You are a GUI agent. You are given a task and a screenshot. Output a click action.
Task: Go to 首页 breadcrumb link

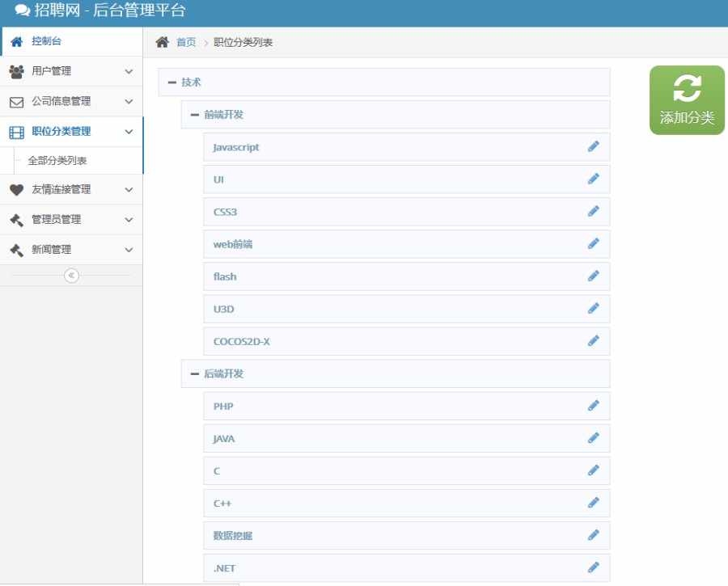pyautogui.click(x=186, y=42)
